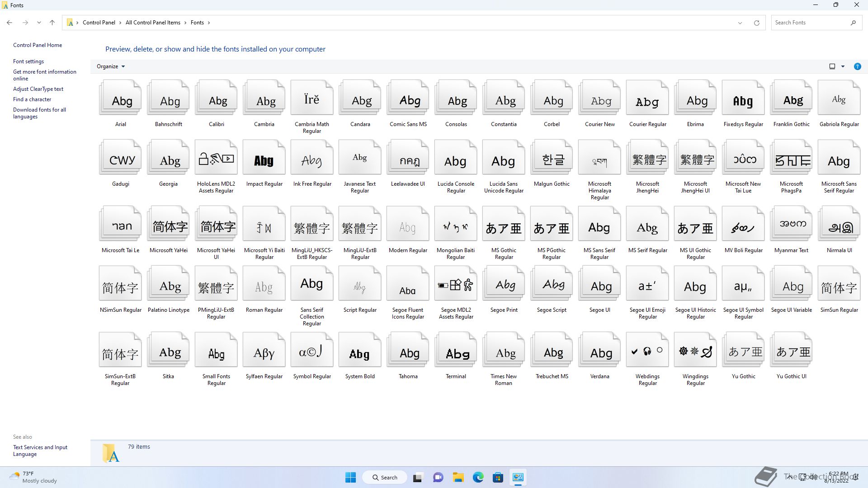The image size is (868, 488).
Task: Go up one folder level
Action: tap(52, 23)
